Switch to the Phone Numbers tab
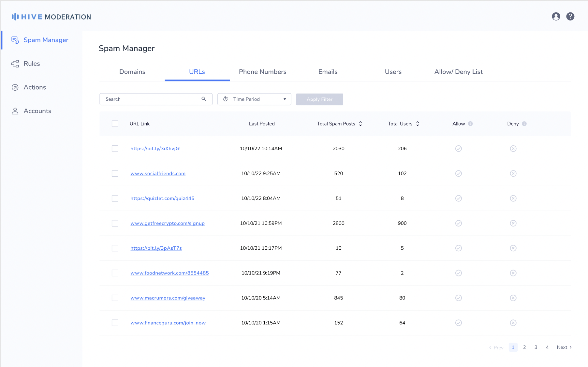The width and height of the screenshot is (588, 367). point(262,72)
